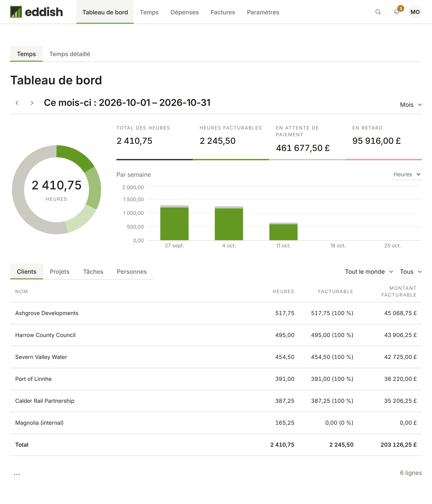Sort by MONTANT FACTURABLE column header

(x=399, y=291)
